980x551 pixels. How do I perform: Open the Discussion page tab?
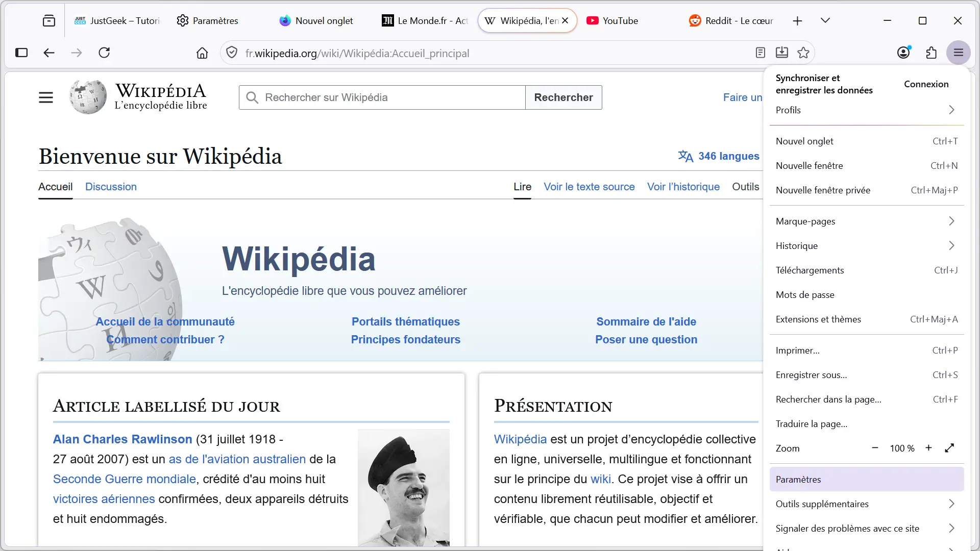click(x=111, y=187)
